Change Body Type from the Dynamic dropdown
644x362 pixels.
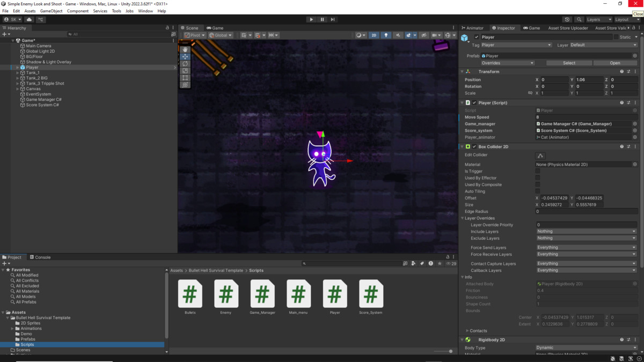pyautogui.click(x=585, y=348)
